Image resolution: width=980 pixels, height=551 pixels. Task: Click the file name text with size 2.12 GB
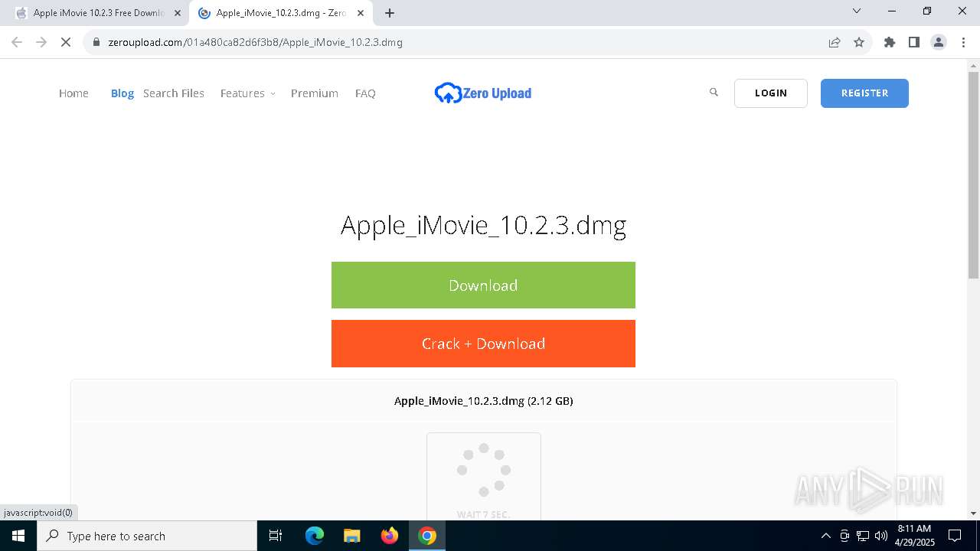pos(483,400)
